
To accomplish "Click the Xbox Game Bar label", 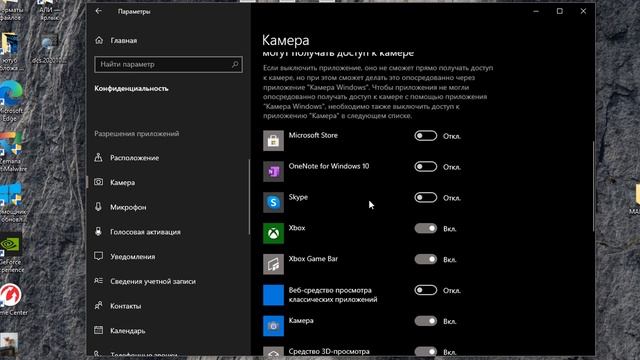I will pyautogui.click(x=313, y=259).
